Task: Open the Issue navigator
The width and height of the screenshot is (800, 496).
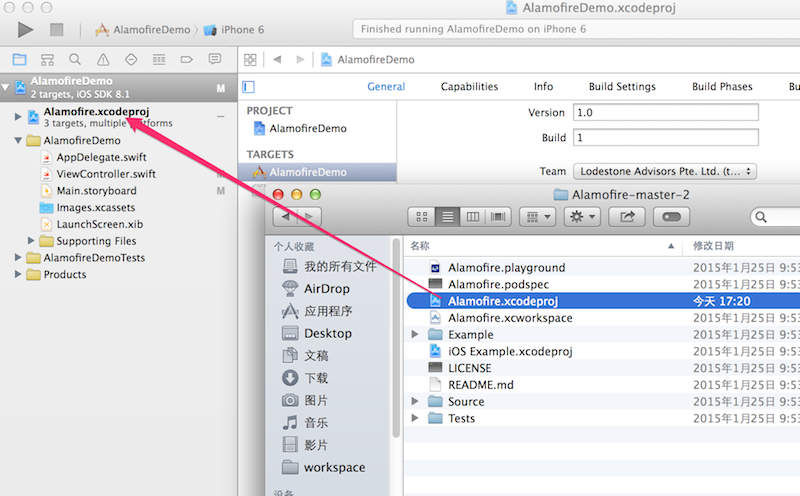Action: [x=103, y=60]
